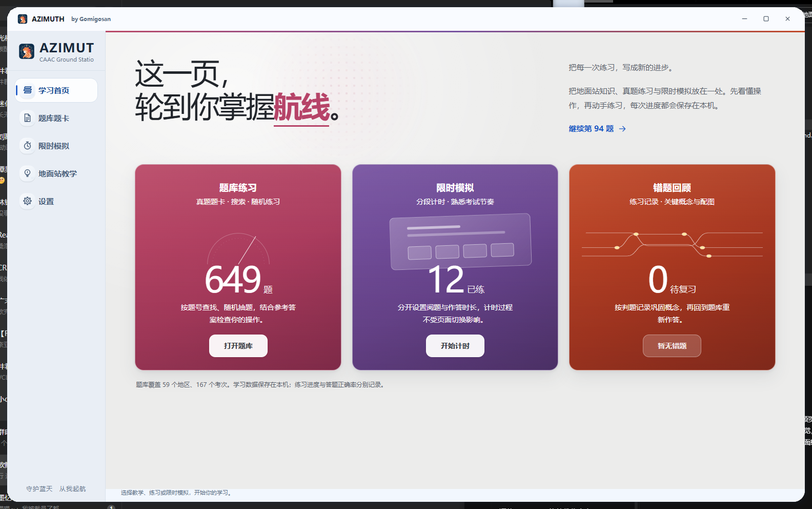
Task: Select 地面站教学 in the sidebar
Action: pos(56,173)
